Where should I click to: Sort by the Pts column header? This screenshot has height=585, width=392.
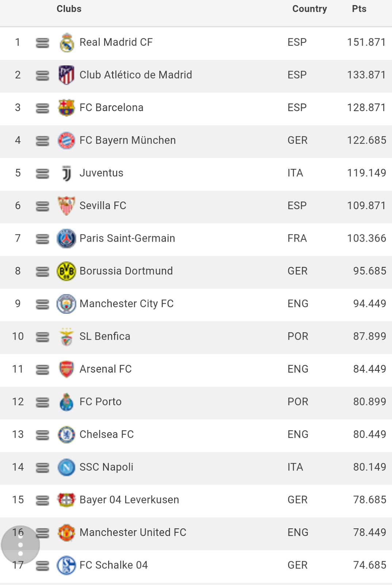(359, 9)
